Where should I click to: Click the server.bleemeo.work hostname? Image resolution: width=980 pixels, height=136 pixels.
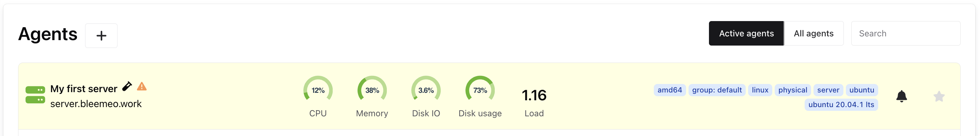point(96,104)
